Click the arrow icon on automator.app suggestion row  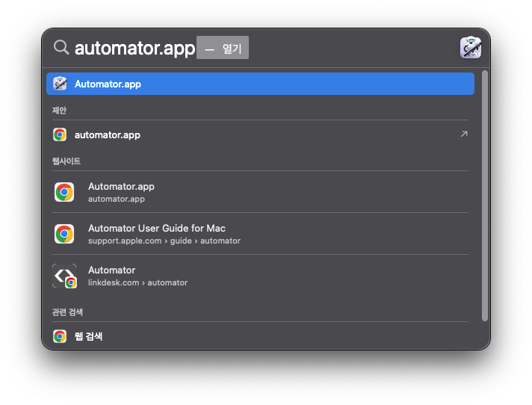pos(464,134)
